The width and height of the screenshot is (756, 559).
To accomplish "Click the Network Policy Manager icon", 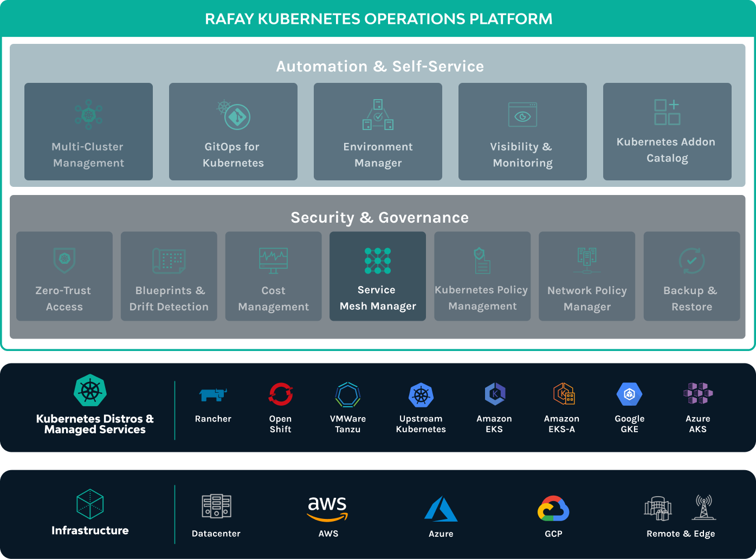I will click(587, 261).
